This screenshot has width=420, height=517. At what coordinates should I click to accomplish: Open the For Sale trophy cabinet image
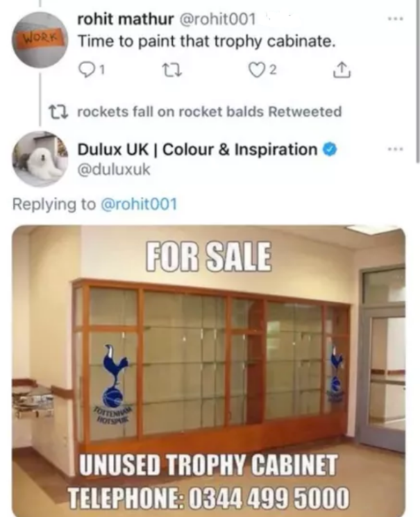[x=208, y=371]
